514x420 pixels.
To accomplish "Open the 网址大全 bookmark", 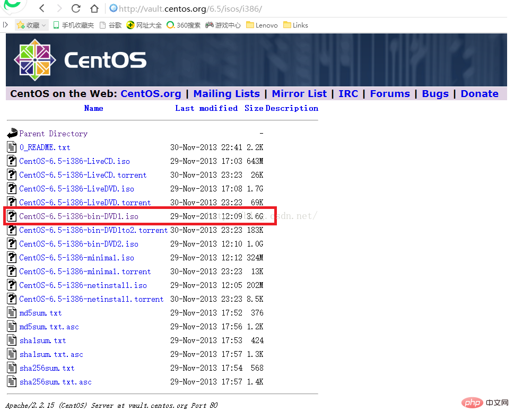I will (x=144, y=25).
